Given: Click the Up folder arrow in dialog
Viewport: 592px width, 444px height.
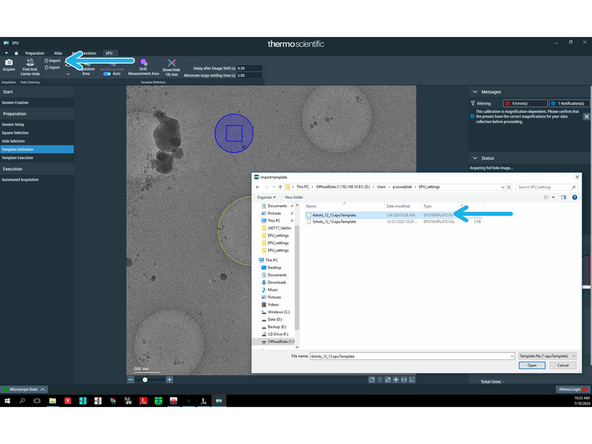Looking at the screenshot, I should point(280,187).
